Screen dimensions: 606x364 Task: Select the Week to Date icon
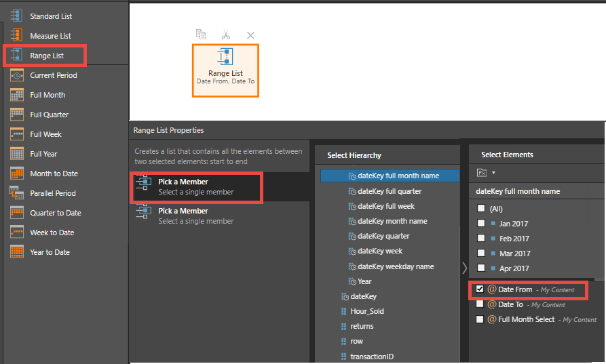(x=16, y=232)
